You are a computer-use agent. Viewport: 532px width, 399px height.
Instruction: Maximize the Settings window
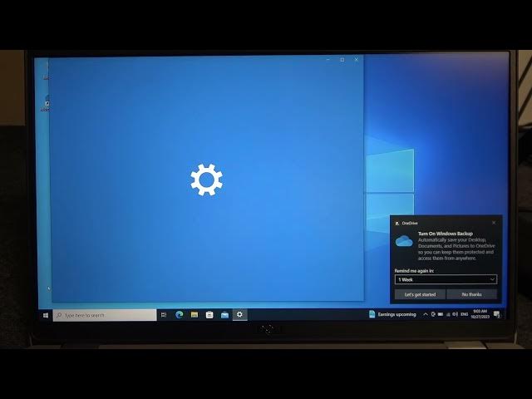tap(342, 60)
